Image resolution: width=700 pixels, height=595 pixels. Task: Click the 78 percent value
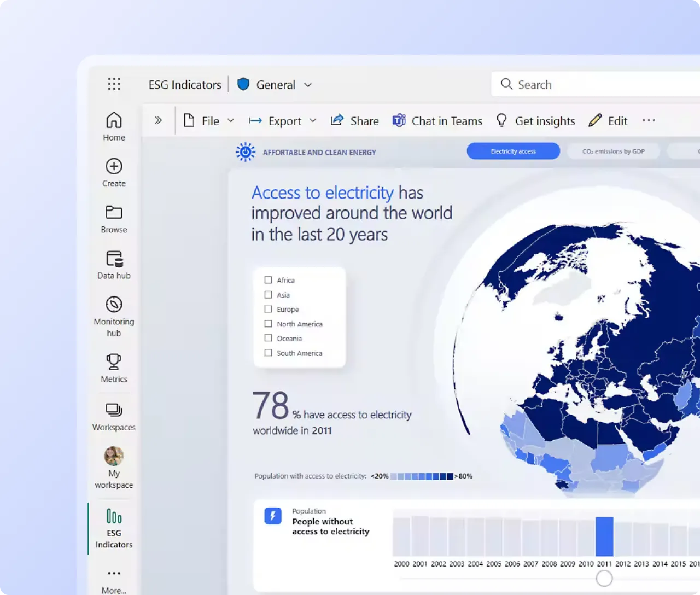tap(271, 405)
